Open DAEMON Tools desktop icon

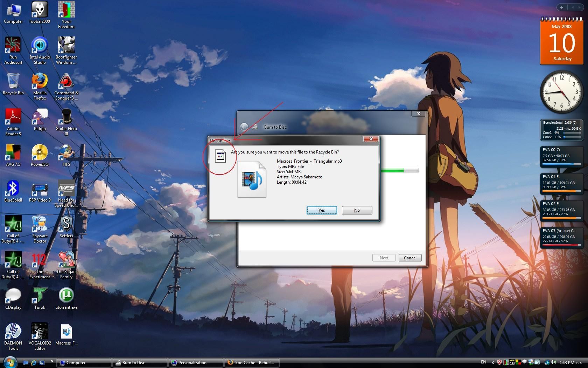(x=13, y=337)
